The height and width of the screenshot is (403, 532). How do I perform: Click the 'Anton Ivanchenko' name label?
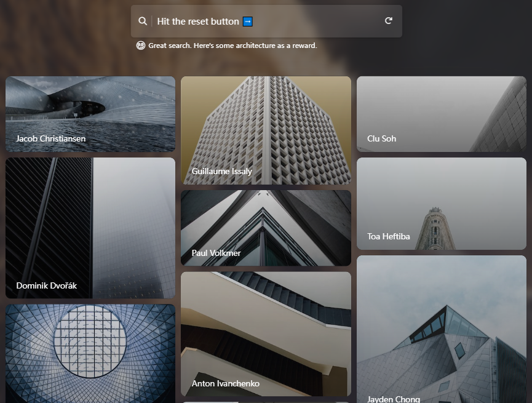226,383
